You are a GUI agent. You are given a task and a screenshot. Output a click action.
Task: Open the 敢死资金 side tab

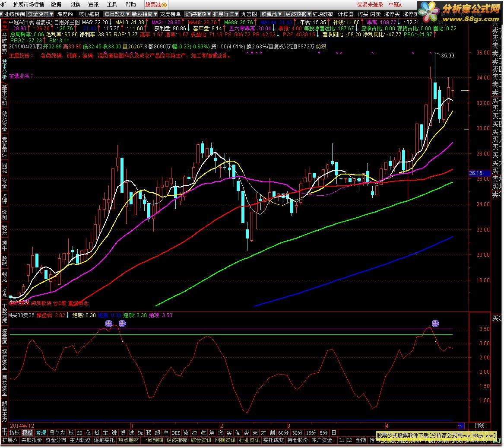pos(4,121)
